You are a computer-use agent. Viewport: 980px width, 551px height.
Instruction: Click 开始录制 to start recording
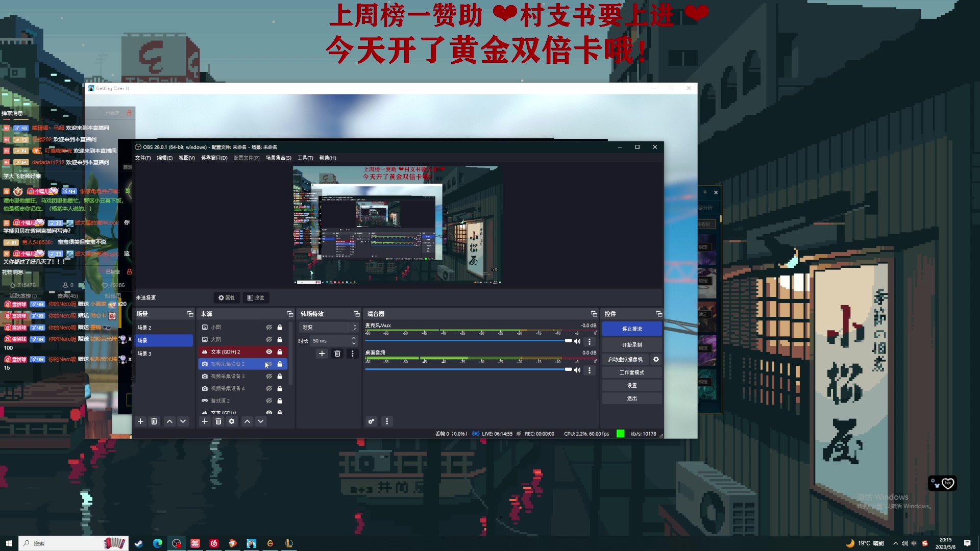pos(632,345)
